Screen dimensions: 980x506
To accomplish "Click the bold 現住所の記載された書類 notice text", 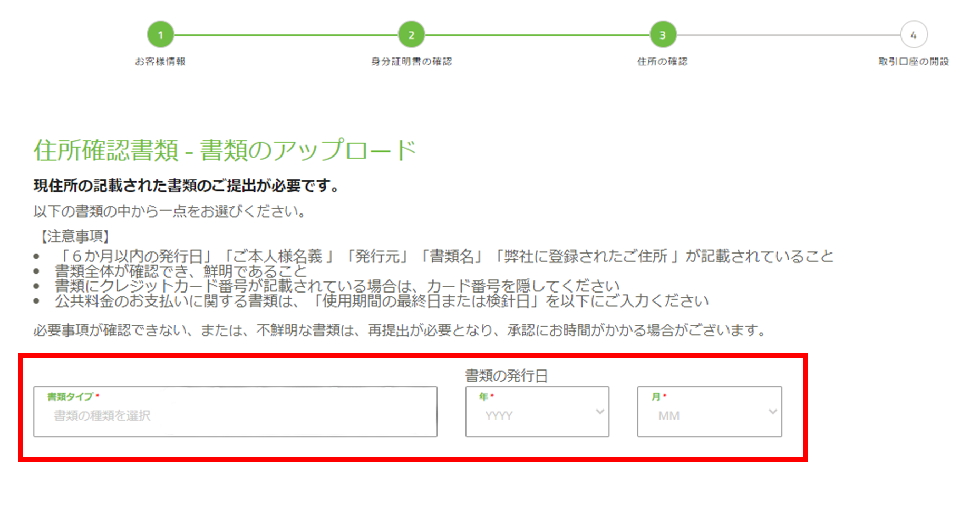I will coord(186,186).
